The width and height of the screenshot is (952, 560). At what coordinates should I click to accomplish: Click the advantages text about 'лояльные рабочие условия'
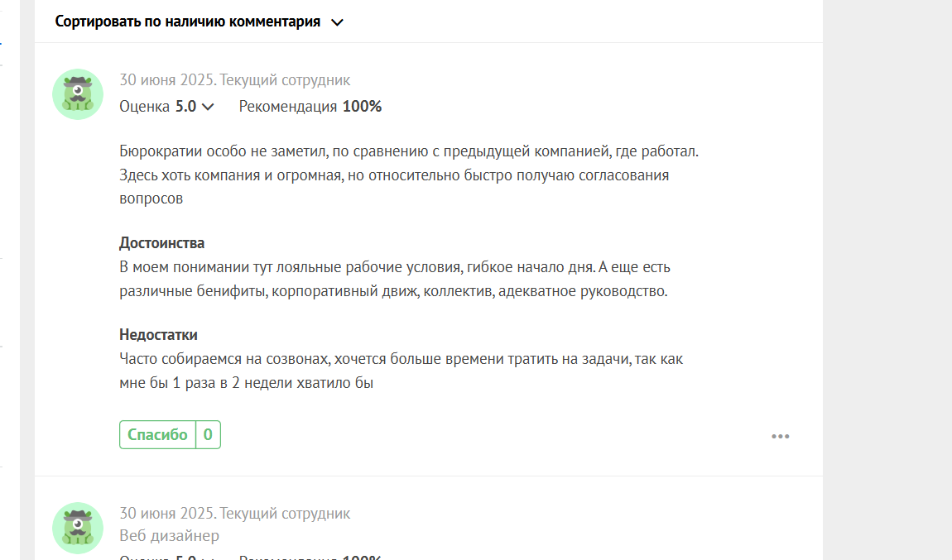[x=395, y=279]
